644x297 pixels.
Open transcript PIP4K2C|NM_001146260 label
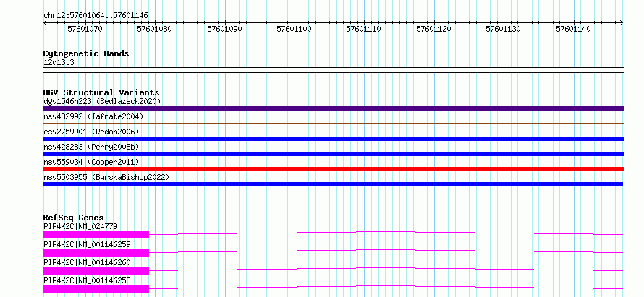[87, 262]
